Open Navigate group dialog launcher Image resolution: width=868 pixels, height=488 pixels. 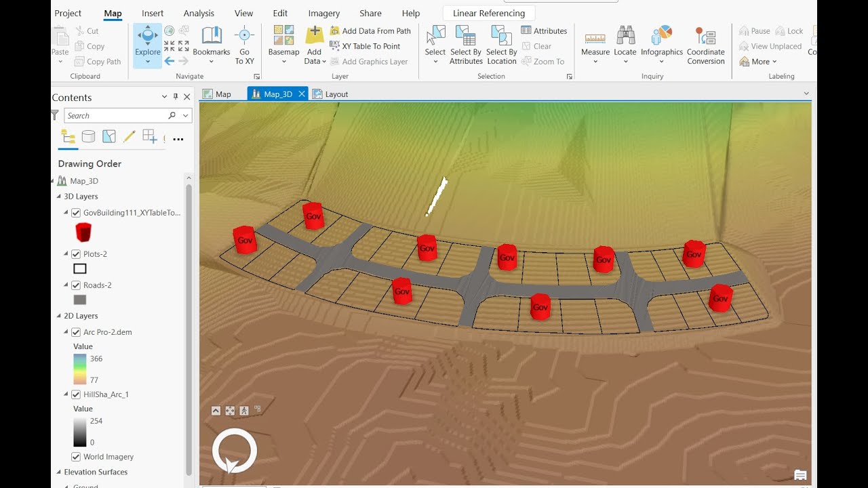click(257, 77)
